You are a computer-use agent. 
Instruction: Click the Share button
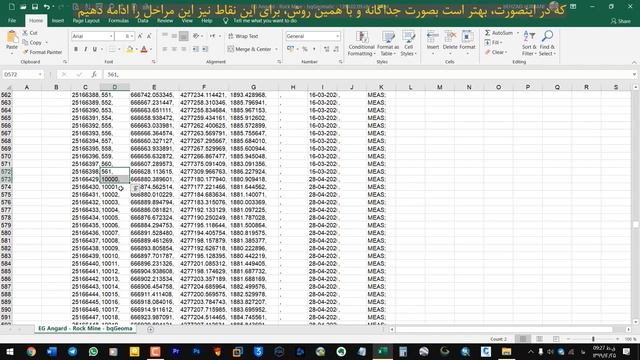click(x=621, y=21)
